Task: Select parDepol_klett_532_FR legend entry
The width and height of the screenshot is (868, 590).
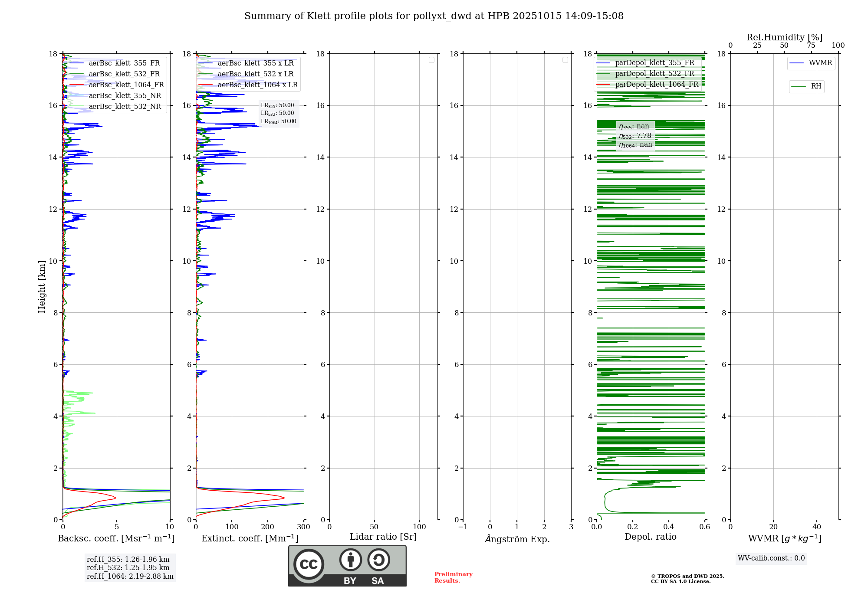Action: [654, 73]
